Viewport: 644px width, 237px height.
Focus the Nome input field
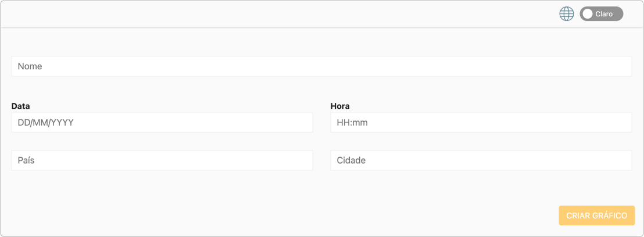(x=321, y=66)
